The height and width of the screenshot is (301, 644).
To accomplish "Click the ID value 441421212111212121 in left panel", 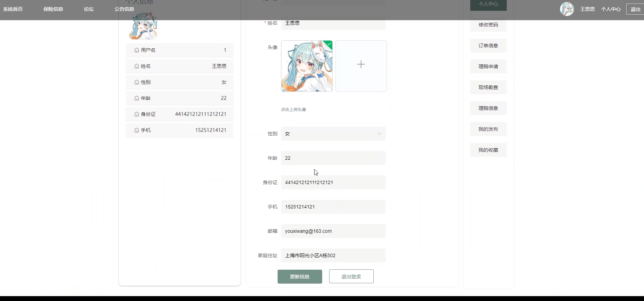I will [x=201, y=114].
